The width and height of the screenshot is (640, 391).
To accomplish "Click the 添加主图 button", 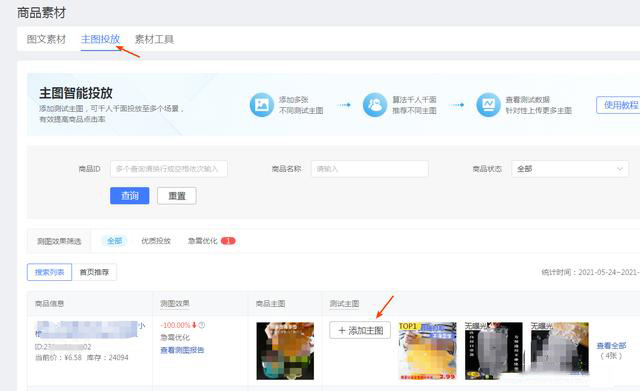I will point(360,330).
